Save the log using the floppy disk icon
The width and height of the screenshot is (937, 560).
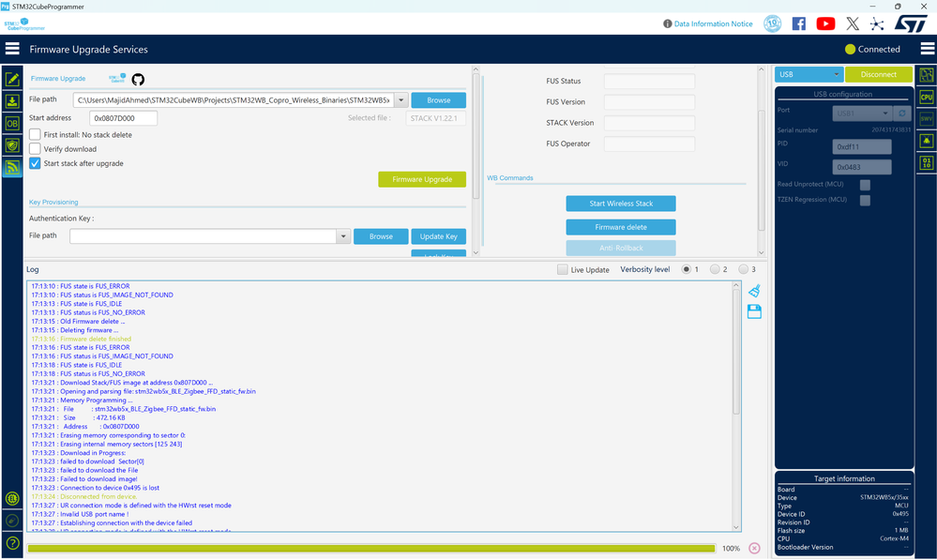(754, 311)
